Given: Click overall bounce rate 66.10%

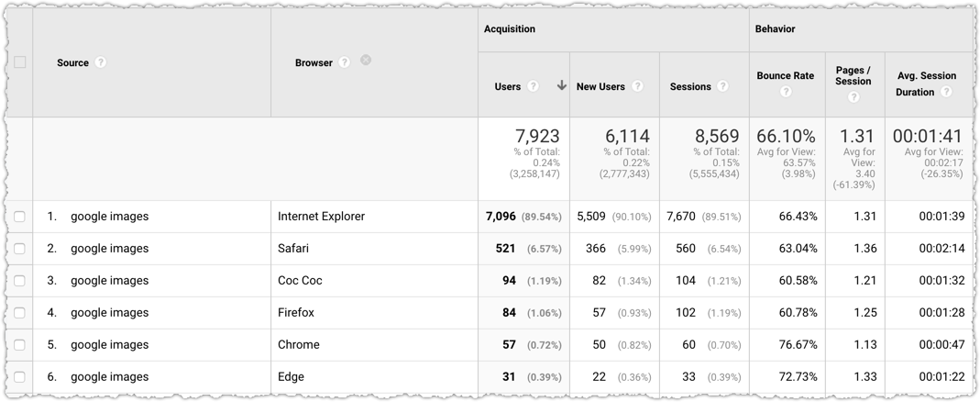Looking at the screenshot, I should (786, 136).
